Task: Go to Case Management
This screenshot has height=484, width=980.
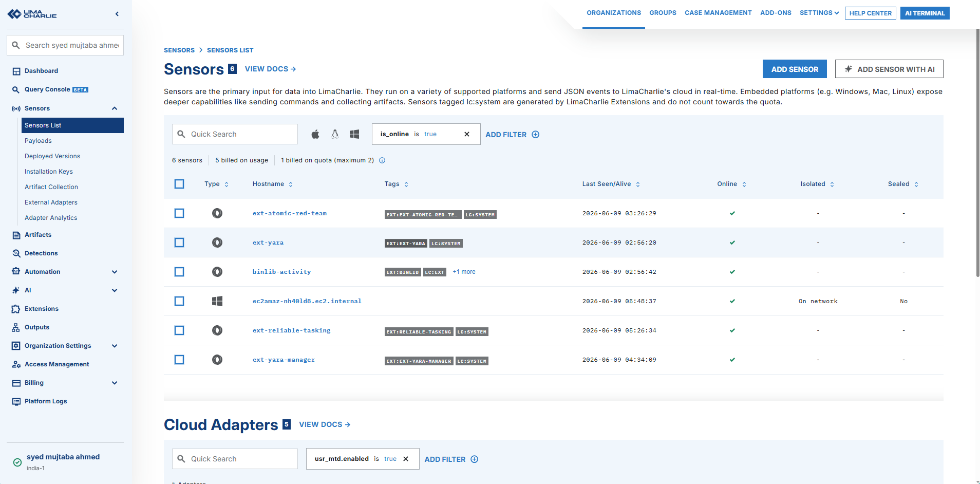Action: (x=718, y=13)
